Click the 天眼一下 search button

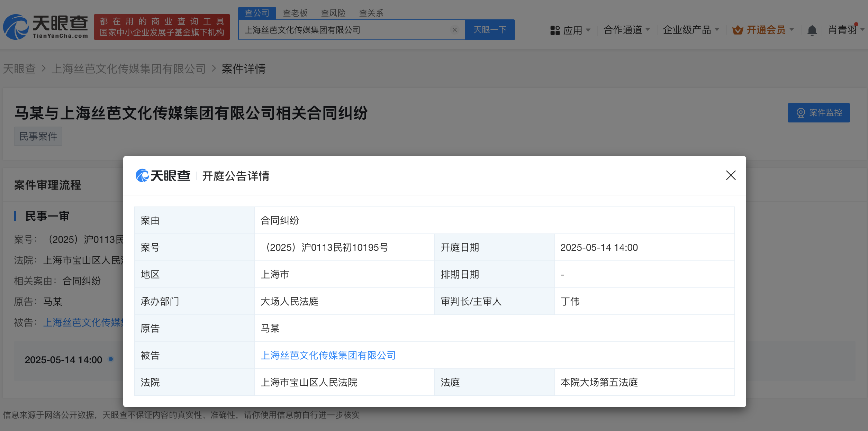(490, 30)
